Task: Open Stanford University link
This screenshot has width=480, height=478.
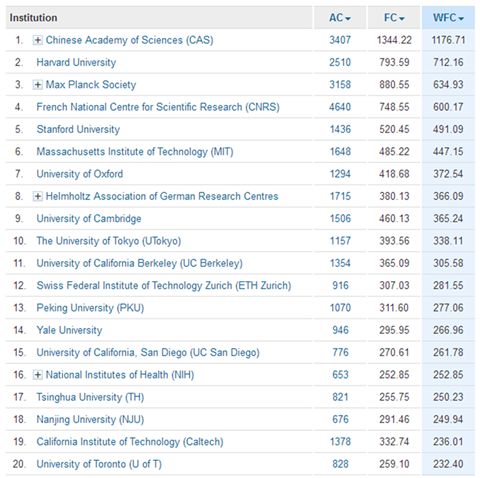Action: point(78,129)
